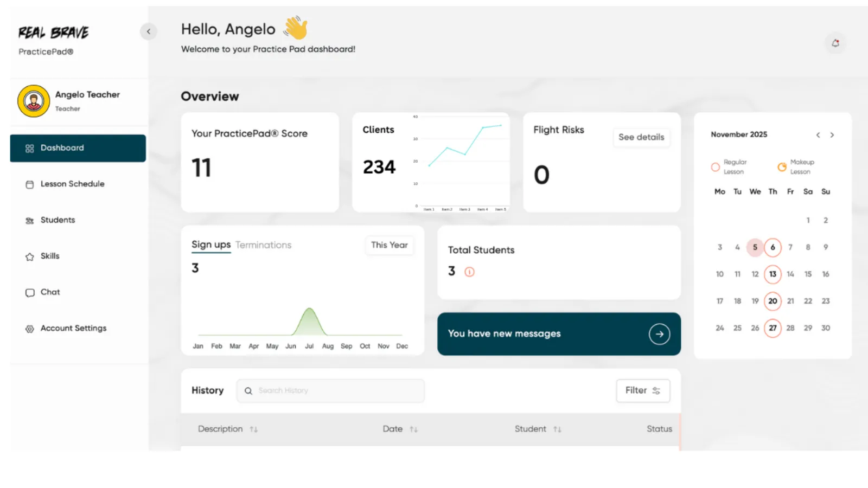This screenshot has width=868, height=488.
Task: Switch to the Sign ups tab
Action: click(211, 245)
